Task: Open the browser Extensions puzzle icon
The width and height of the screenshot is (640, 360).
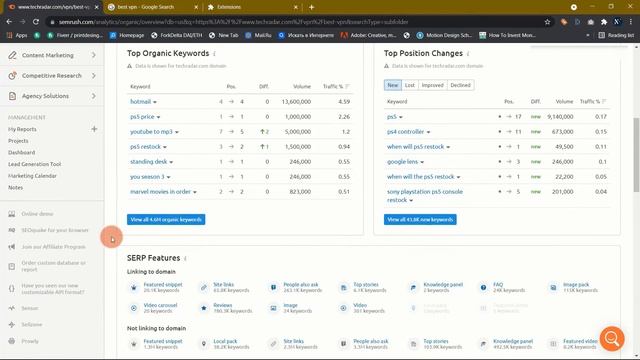Action: point(604,22)
